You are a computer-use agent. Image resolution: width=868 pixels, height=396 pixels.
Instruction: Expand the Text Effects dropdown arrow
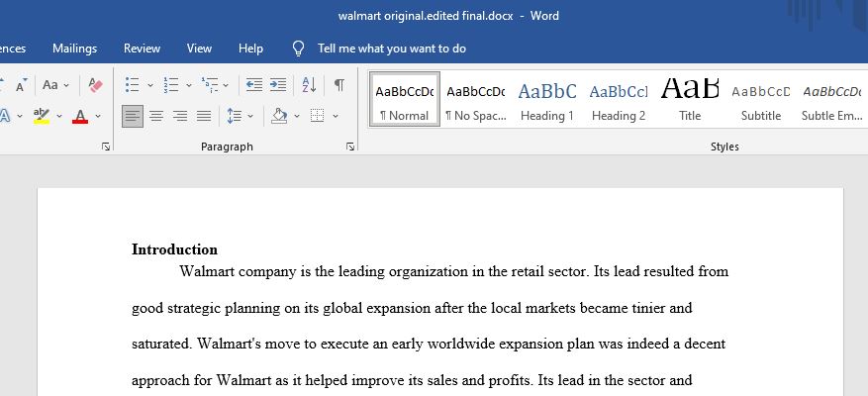(x=20, y=116)
